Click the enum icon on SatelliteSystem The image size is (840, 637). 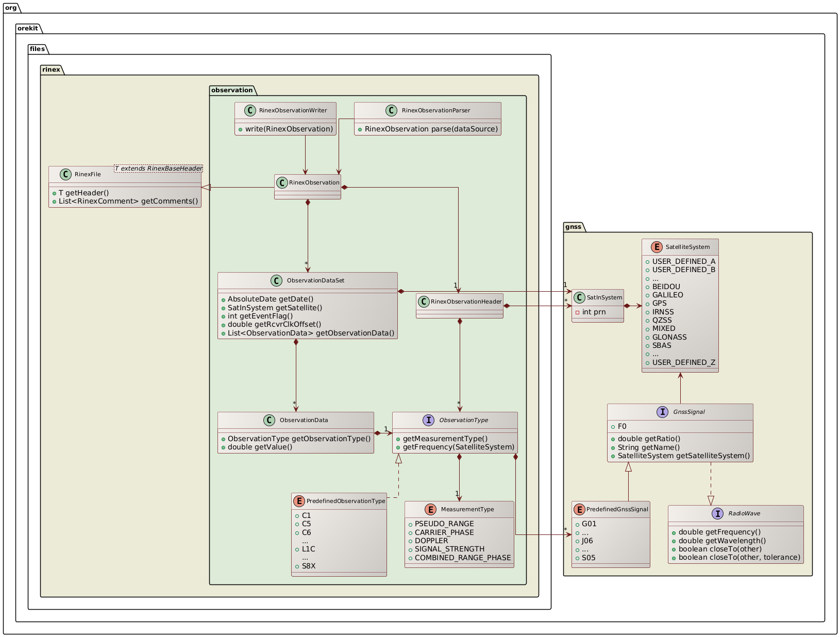pyautogui.click(x=657, y=247)
